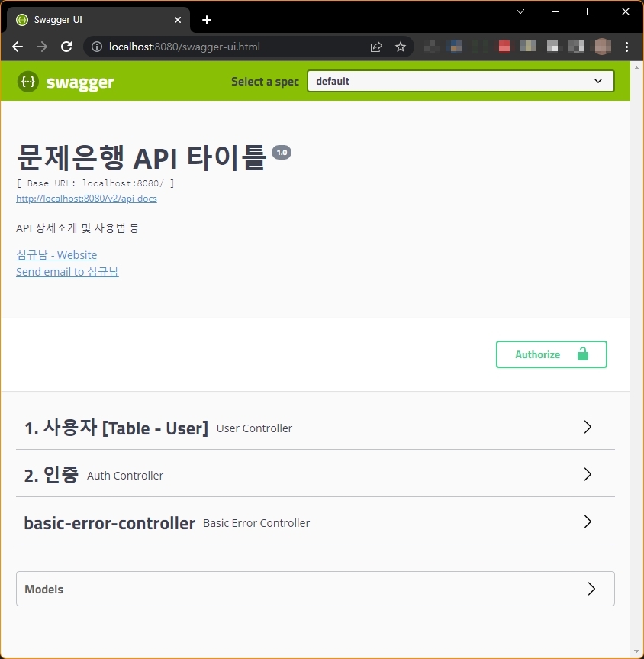The height and width of the screenshot is (659, 644).
Task: Open the Chrome three-dot menu
Action: click(x=626, y=47)
